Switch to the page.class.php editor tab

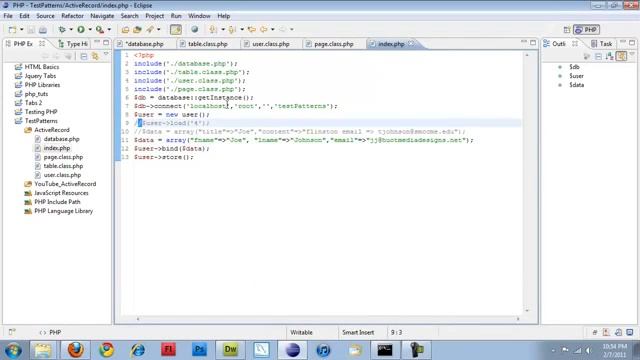pos(333,44)
